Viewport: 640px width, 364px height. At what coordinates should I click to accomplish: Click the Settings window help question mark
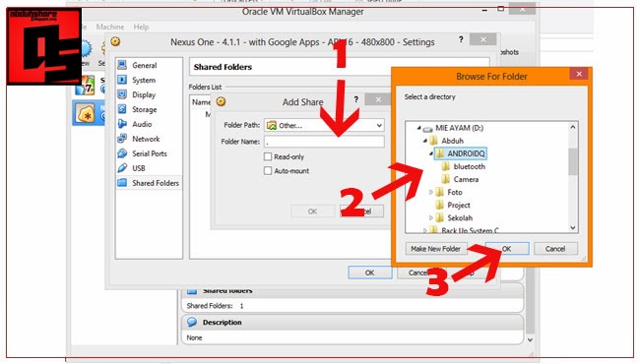pyautogui.click(x=461, y=39)
